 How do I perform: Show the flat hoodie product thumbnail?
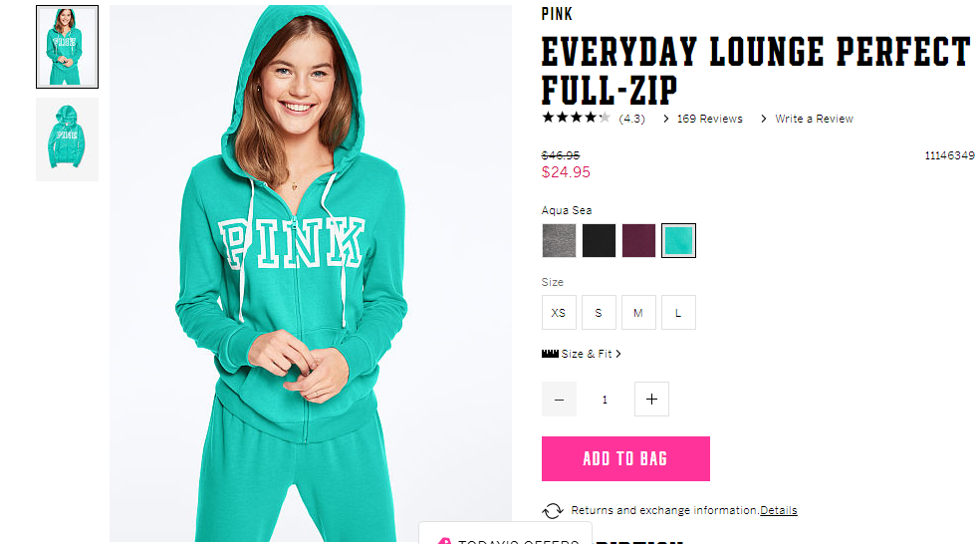tap(67, 139)
